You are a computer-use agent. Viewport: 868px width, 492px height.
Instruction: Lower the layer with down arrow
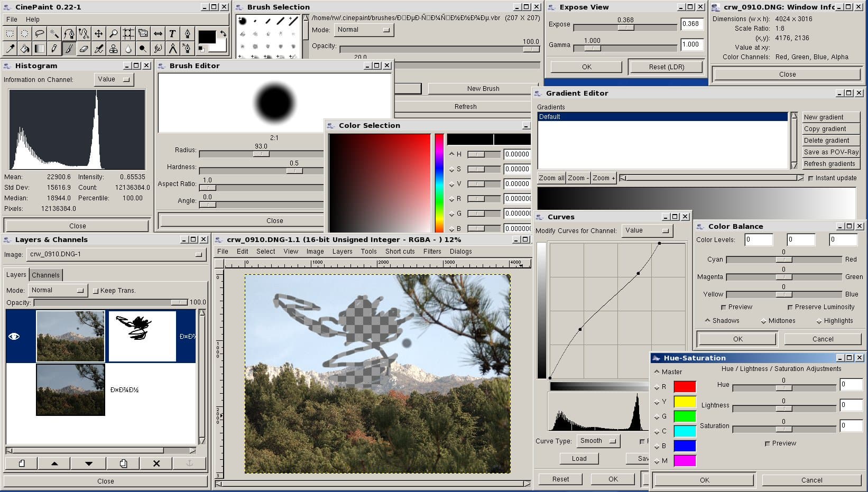(88, 463)
